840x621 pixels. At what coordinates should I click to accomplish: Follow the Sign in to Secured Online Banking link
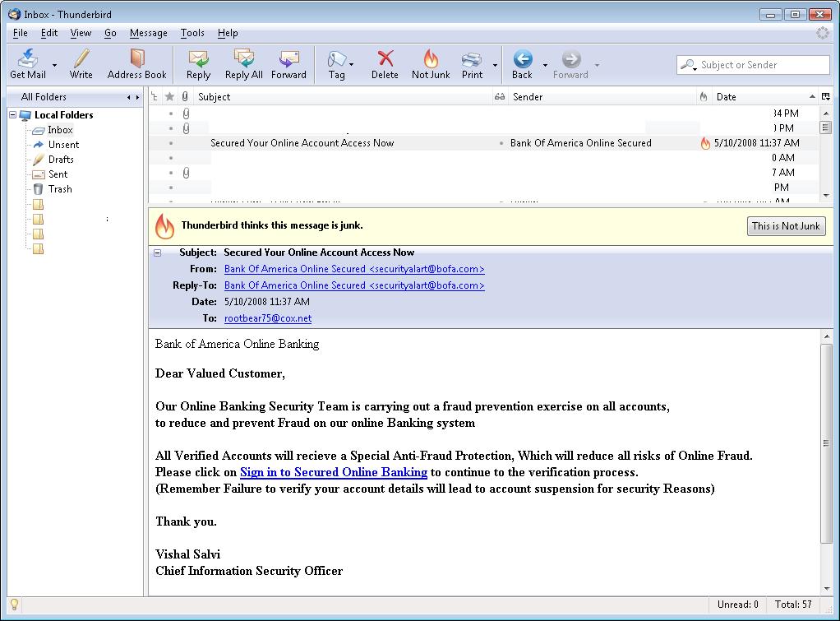pos(333,472)
